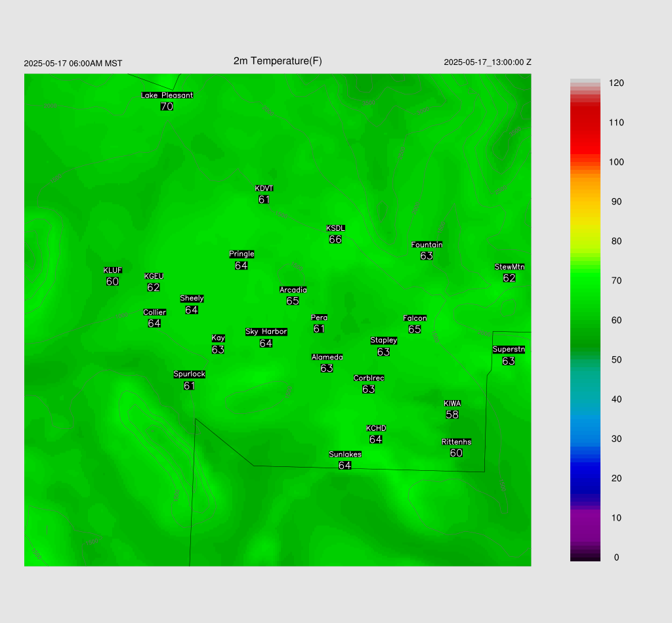Click the StewMtn station label

(509, 267)
